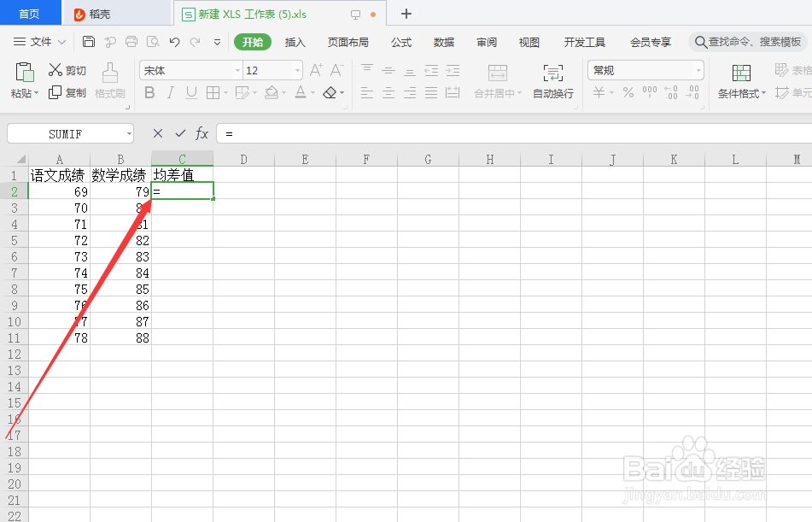Align text left

[x=367, y=93]
